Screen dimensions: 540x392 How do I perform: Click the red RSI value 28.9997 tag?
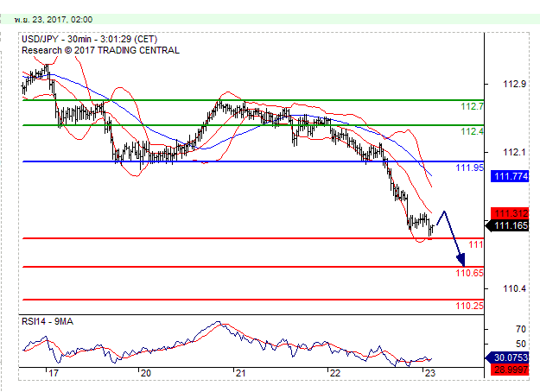tap(510, 370)
